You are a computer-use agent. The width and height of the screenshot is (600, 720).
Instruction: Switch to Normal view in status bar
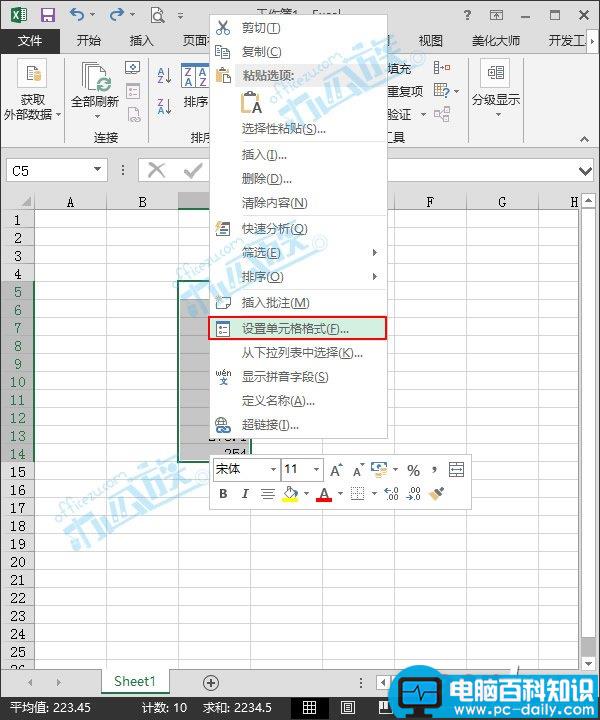(309, 708)
